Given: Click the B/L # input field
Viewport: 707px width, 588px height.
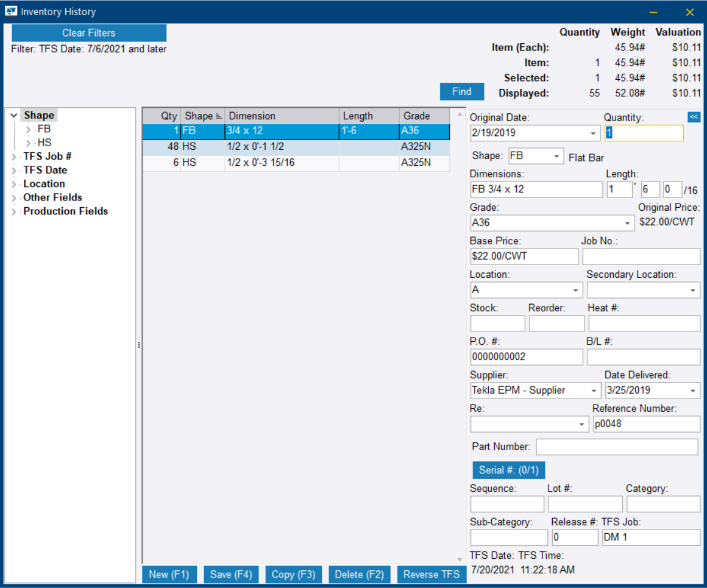Looking at the screenshot, I should (x=644, y=357).
